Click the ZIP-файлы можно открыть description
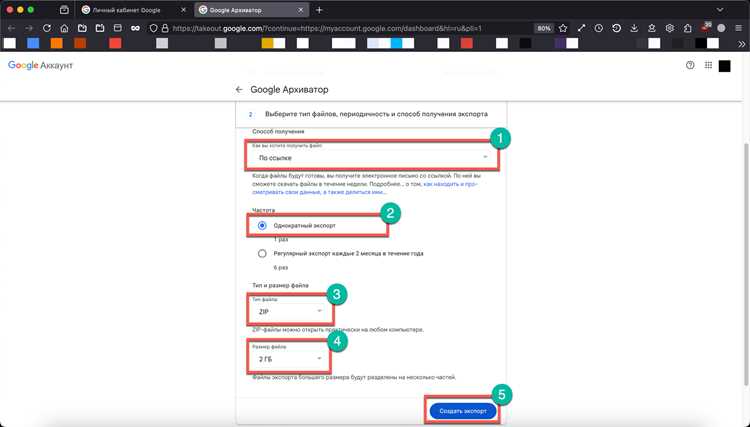The height and width of the screenshot is (427, 750). pos(338,330)
